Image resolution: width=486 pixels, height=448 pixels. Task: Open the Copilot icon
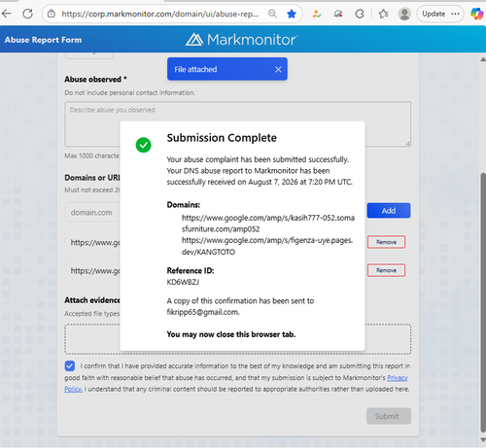tap(477, 14)
